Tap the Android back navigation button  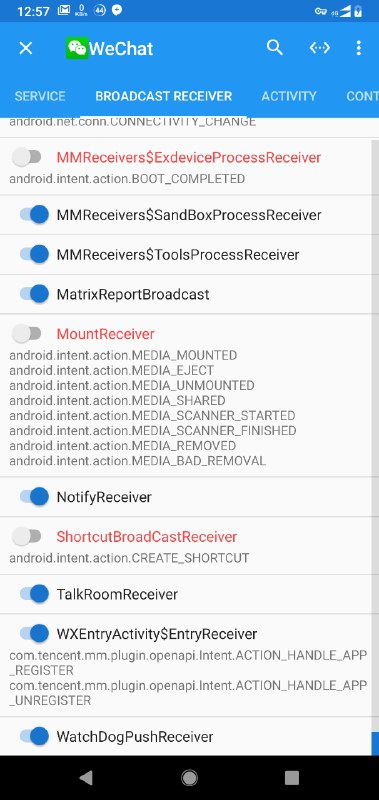point(86,778)
